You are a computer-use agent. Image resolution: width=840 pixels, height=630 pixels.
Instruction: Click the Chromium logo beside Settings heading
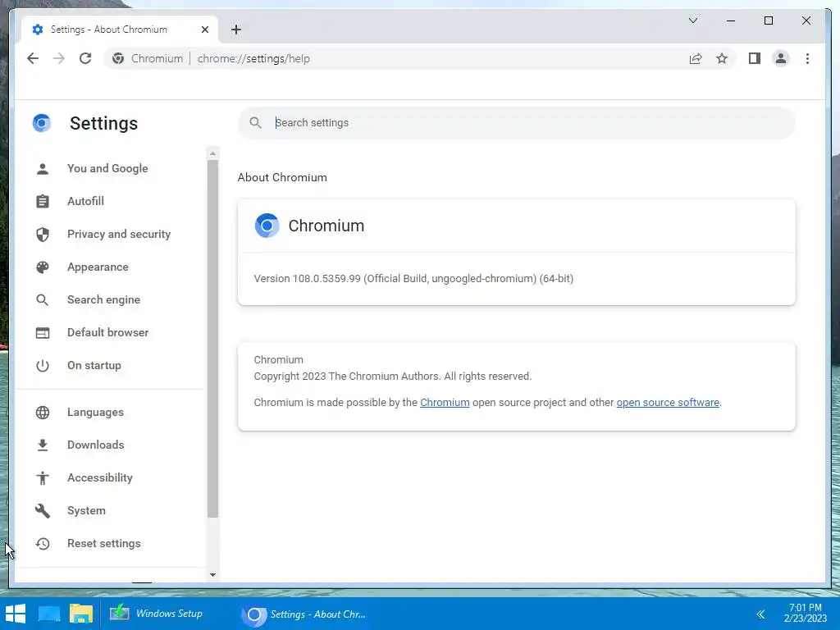(x=41, y=123)
